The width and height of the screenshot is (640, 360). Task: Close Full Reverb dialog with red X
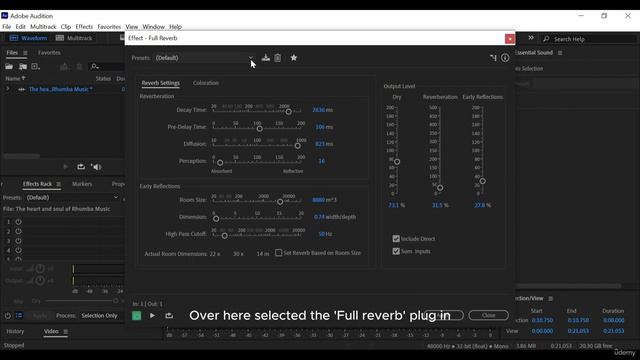tap(510, 38)
